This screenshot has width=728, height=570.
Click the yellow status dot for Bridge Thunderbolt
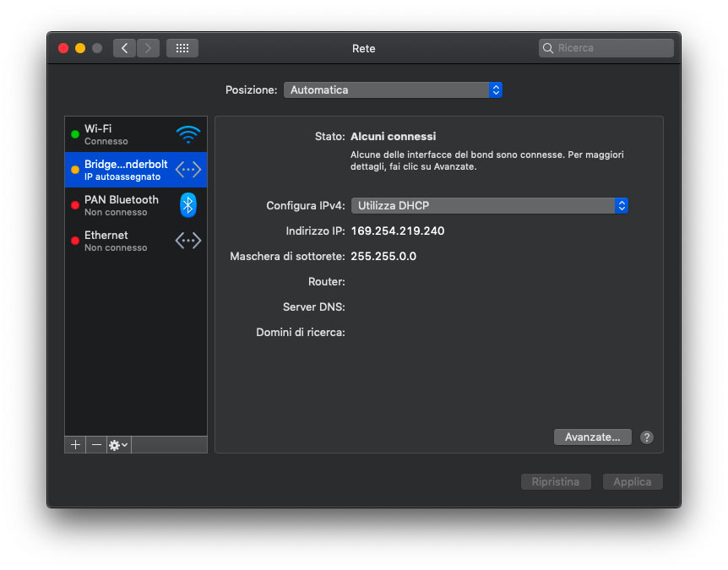point(75,170)
